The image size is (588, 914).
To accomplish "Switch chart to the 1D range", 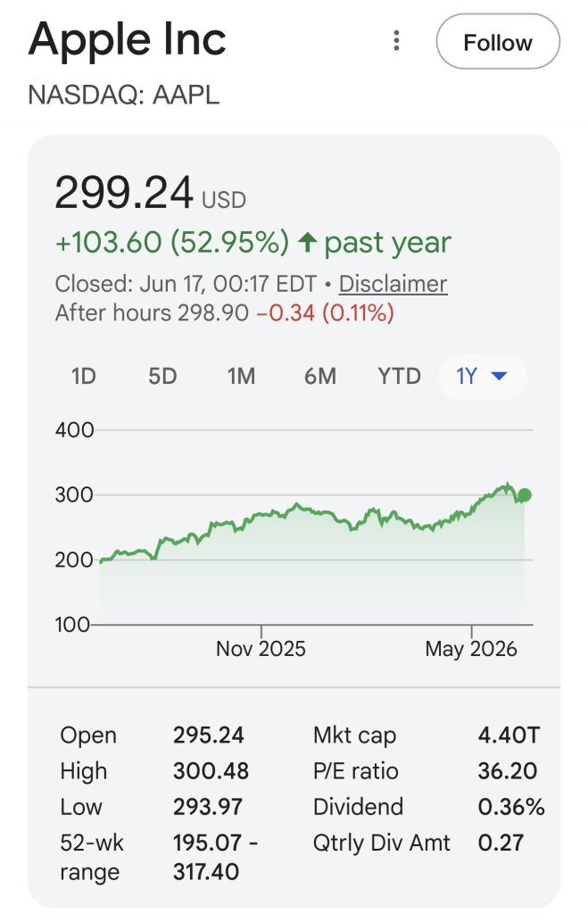I will 83,376.
